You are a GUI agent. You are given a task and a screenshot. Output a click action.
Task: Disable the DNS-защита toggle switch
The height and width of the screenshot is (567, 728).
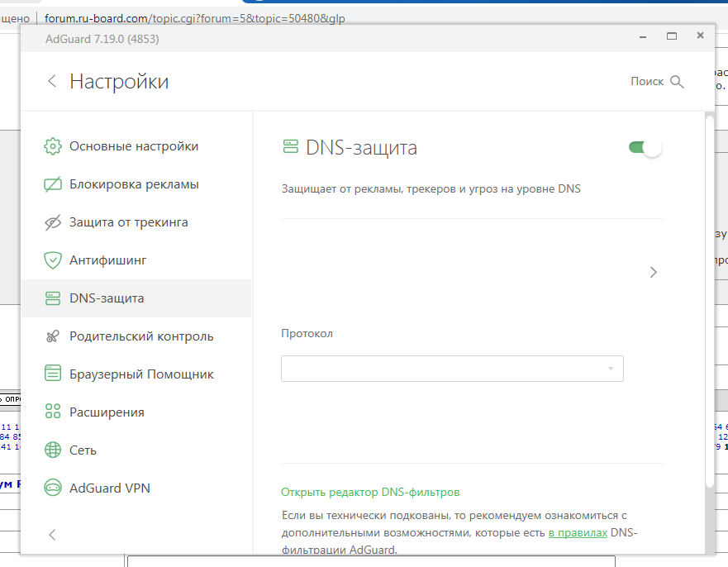click(645, 148)
